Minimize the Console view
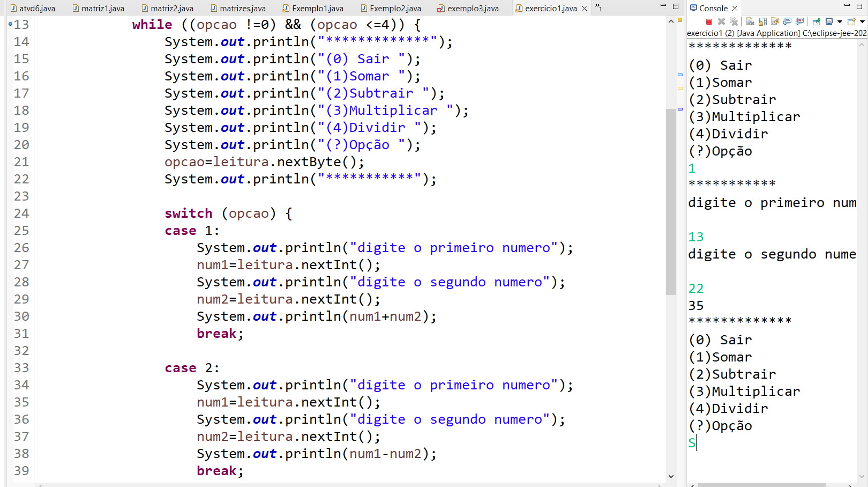 (x=847, y=6)
